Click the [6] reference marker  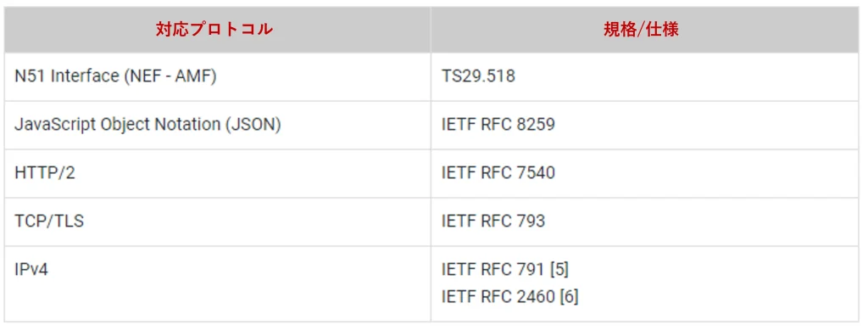(x=569, y=296)
